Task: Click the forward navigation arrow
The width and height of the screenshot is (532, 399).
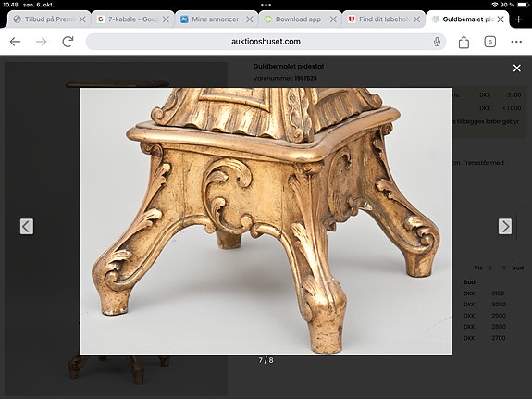Action: click(x=42, y=42)
